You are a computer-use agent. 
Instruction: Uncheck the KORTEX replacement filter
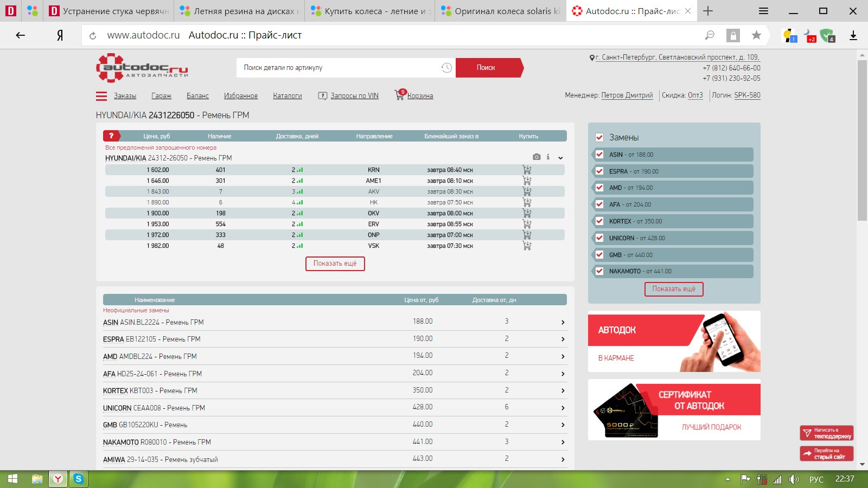click(x=599, y=221)
